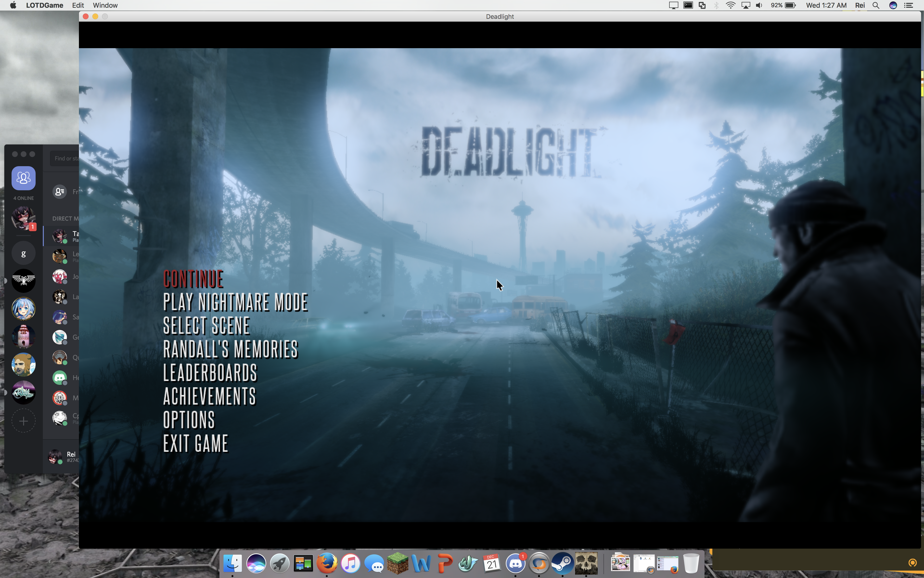The width and height of the screenshot is (924, 578).
Task: Open Launchpad from the Dock
Action: tap(280, 563)
